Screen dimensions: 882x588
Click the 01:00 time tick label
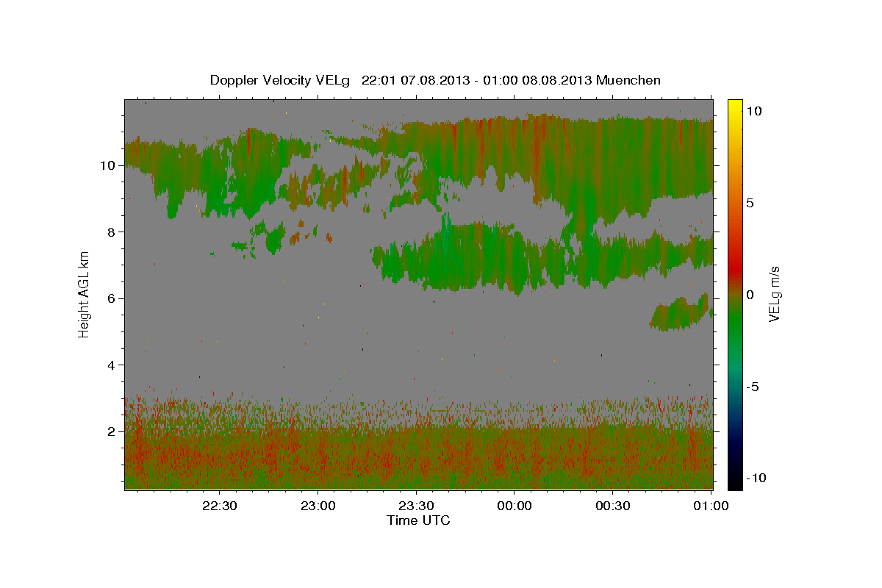711,506
